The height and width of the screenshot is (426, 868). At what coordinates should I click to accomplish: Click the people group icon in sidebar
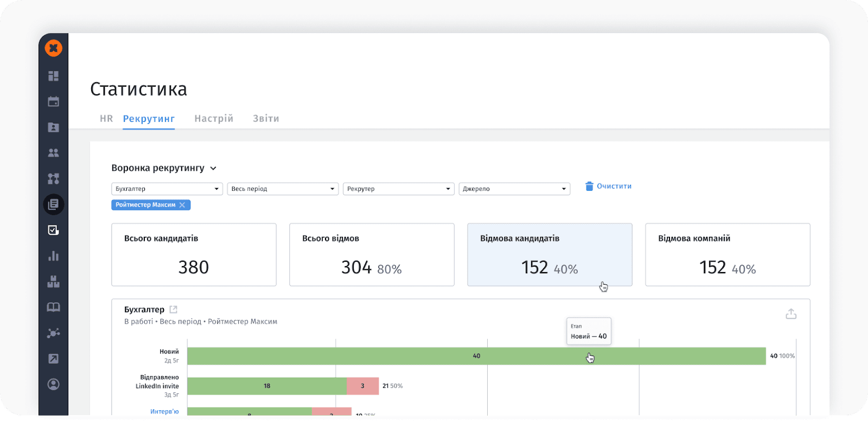tap(53, 153)
